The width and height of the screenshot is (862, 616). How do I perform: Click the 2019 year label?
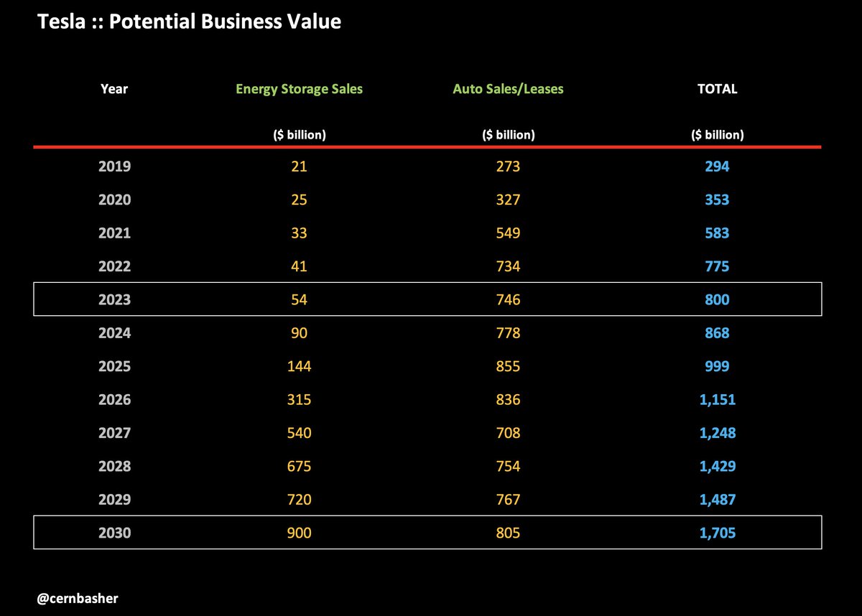pos(114,166)
